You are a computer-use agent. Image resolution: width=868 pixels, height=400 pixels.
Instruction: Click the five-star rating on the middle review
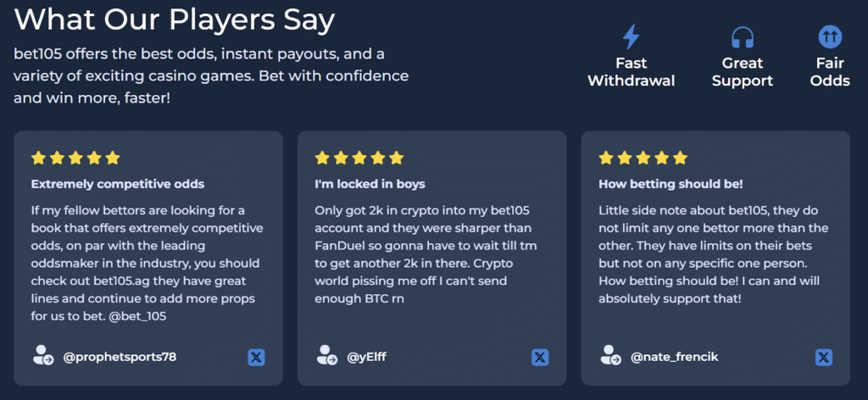coord(359,158)
